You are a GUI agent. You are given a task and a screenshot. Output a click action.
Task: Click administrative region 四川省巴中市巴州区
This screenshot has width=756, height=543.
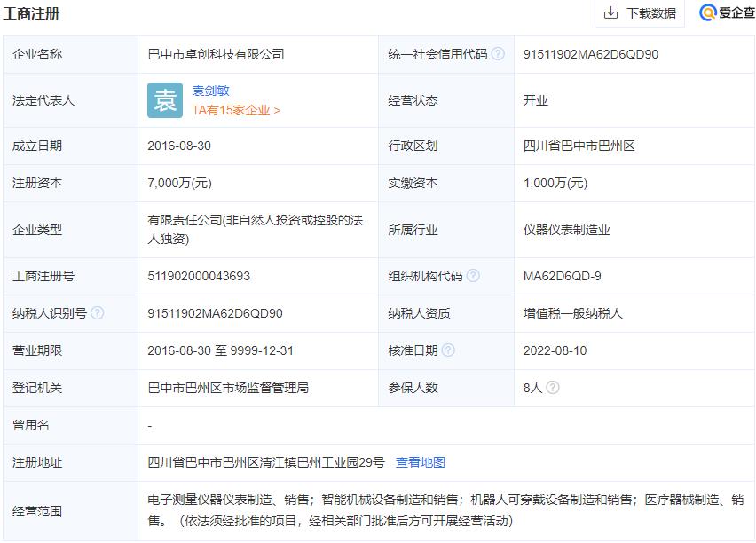(x=579, y=146)
